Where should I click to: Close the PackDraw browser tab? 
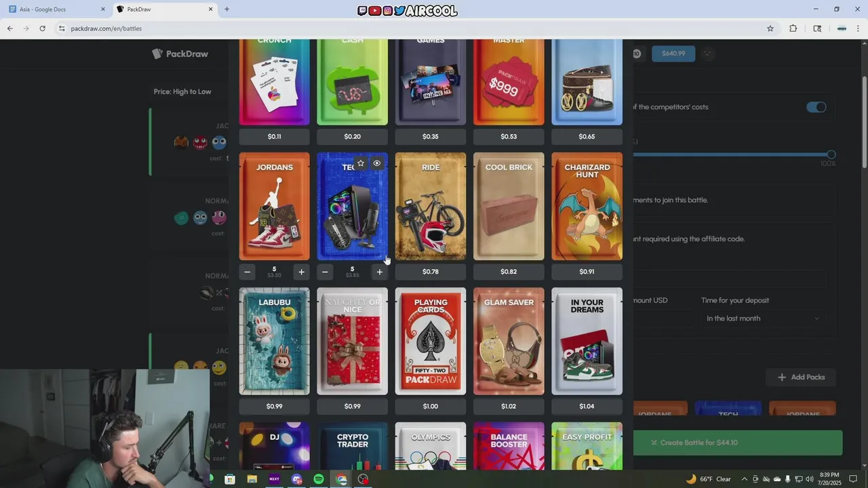[x=210, y=9]
